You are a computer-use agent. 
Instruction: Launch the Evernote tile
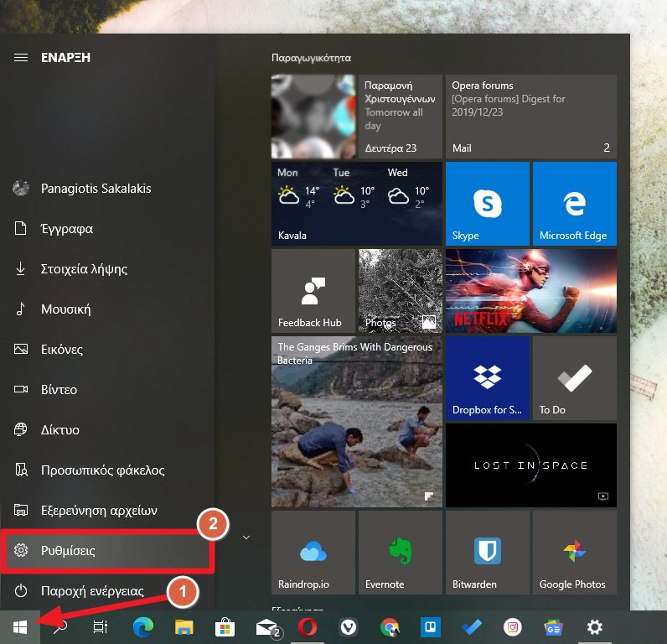point(400,553)
